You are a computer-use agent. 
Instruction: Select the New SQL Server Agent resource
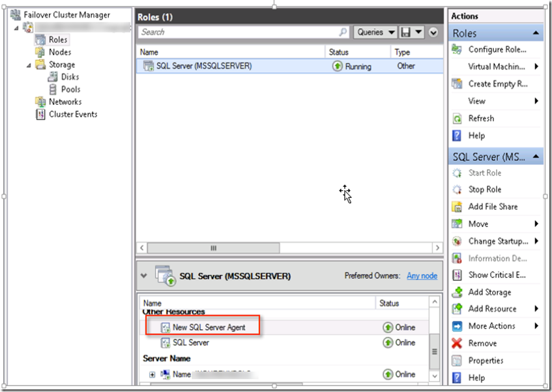[283, 328]
